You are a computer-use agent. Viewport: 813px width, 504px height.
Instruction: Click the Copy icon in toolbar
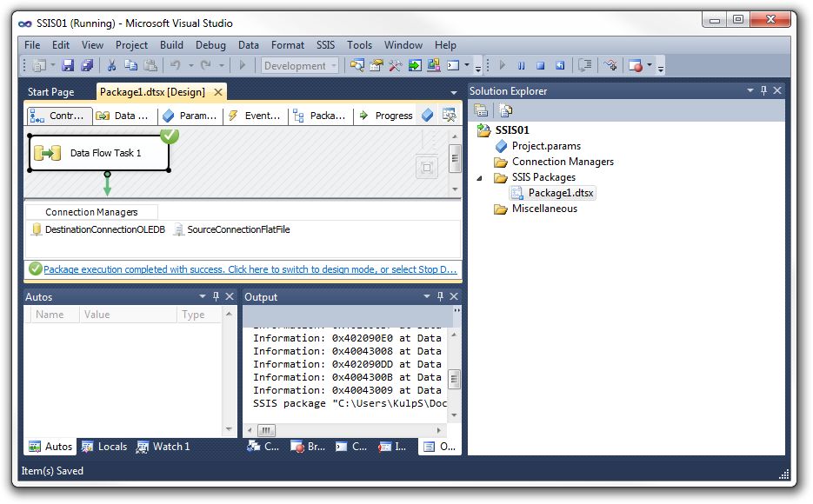click(x=130, y=65)
